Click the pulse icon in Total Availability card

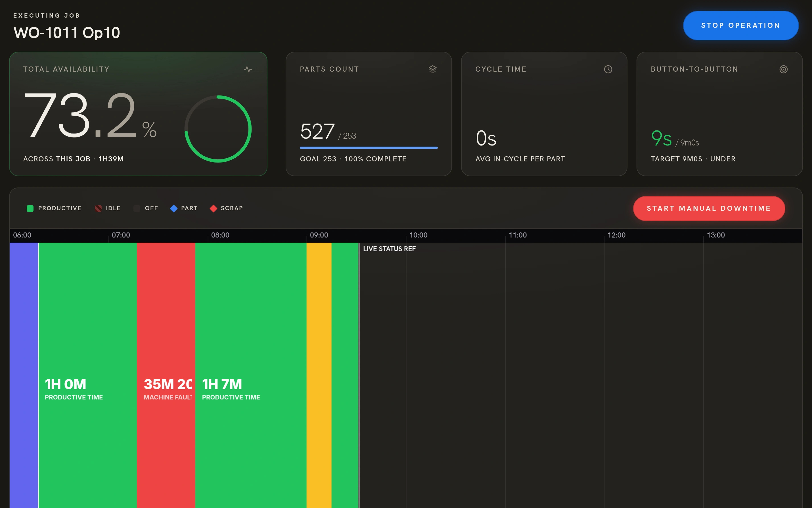[248, 69]
